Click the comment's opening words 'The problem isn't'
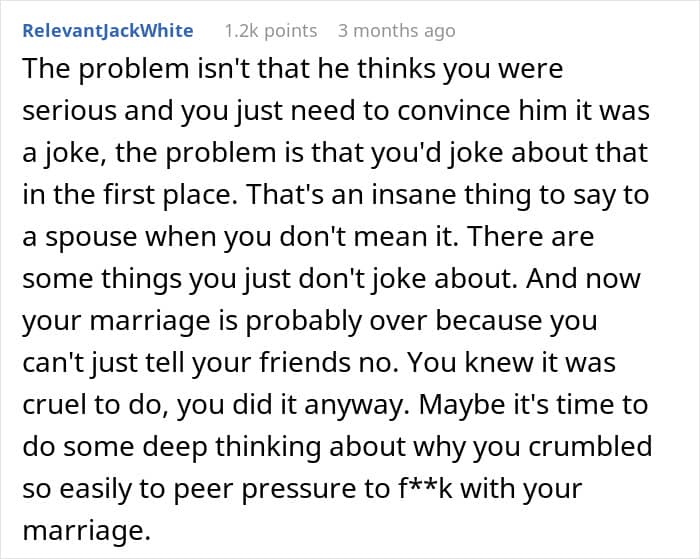 click(106, 69)
